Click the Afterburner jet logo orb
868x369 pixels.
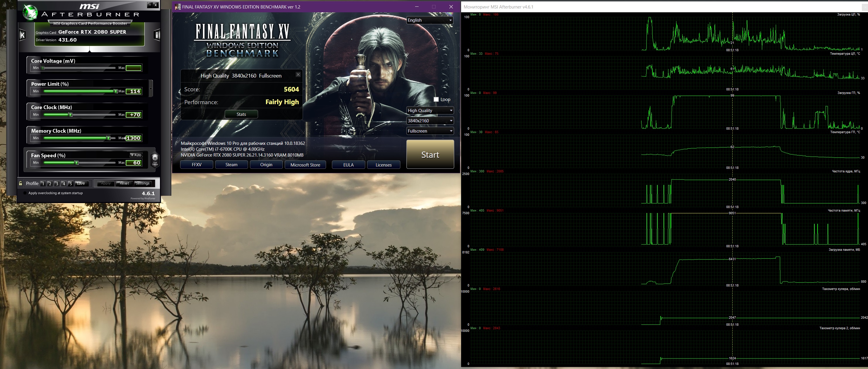click(30, 13)
